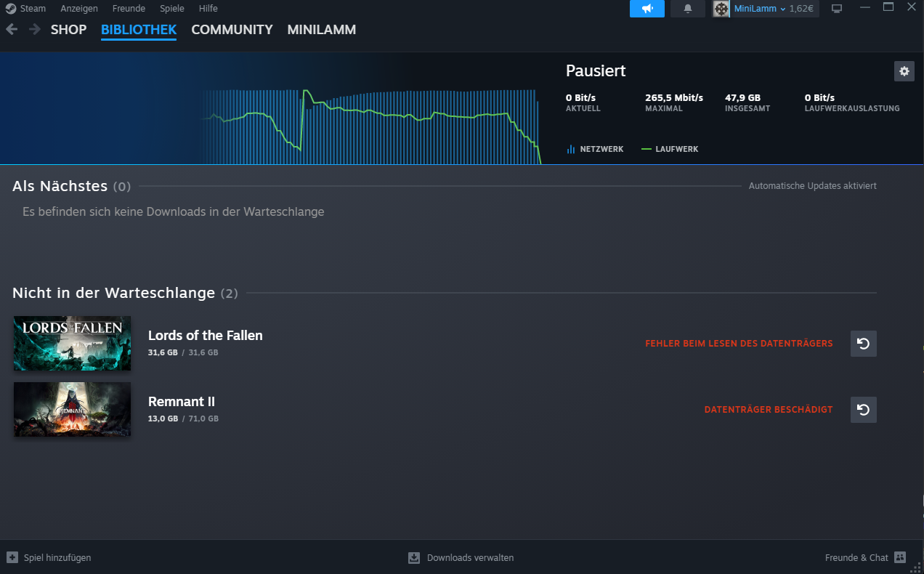Open the MINILAMM profile tab

[x=322, y=30]
